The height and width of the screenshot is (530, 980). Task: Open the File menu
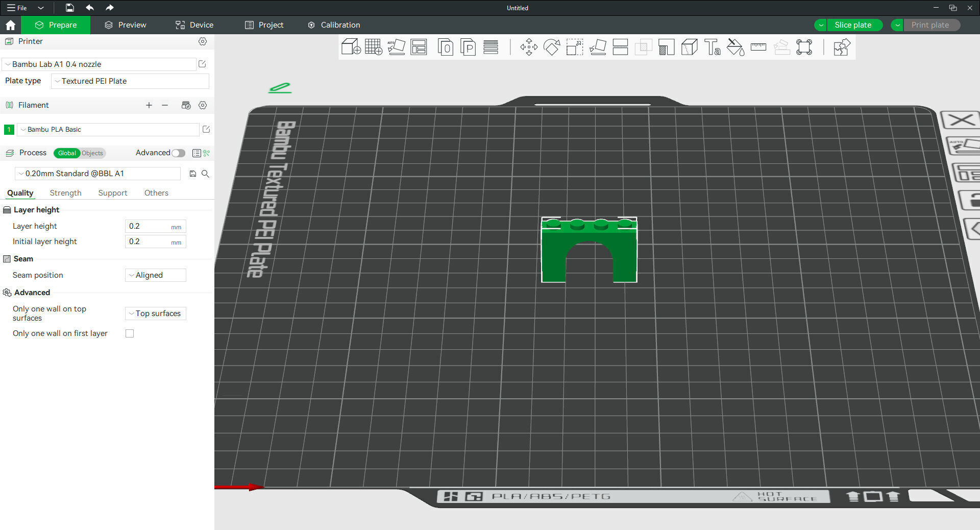[17, 8]
